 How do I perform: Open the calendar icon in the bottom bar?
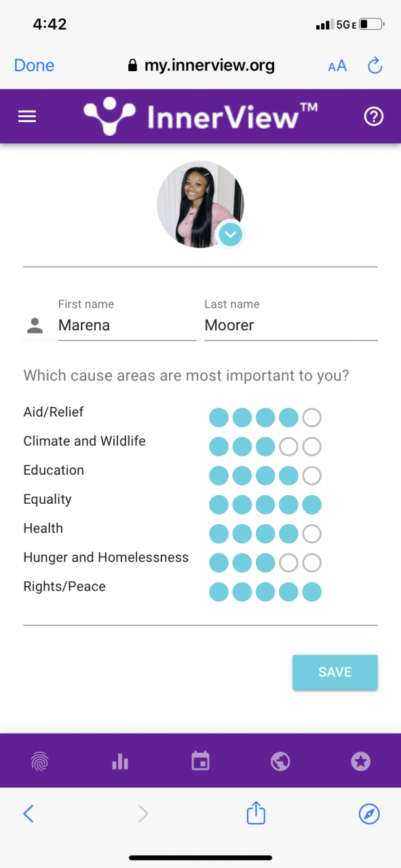[x=201, y=761]
